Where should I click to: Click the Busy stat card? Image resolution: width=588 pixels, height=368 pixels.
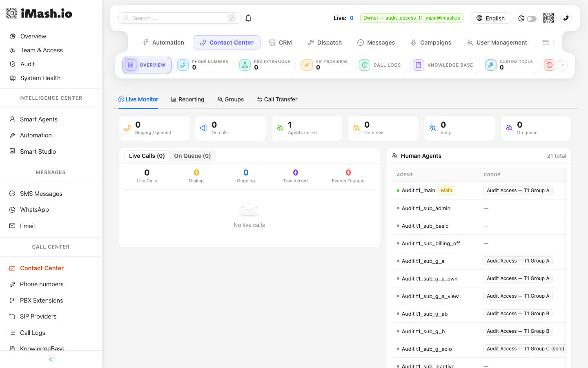pyautogui.click(x=460, y=128)
